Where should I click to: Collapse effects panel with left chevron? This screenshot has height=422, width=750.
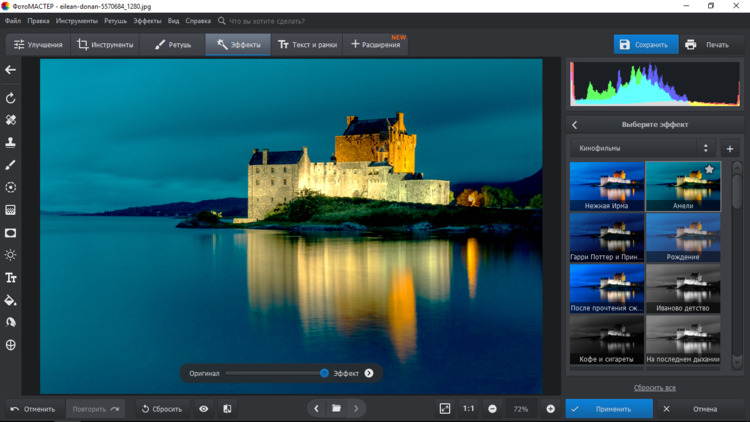point(575,125)
